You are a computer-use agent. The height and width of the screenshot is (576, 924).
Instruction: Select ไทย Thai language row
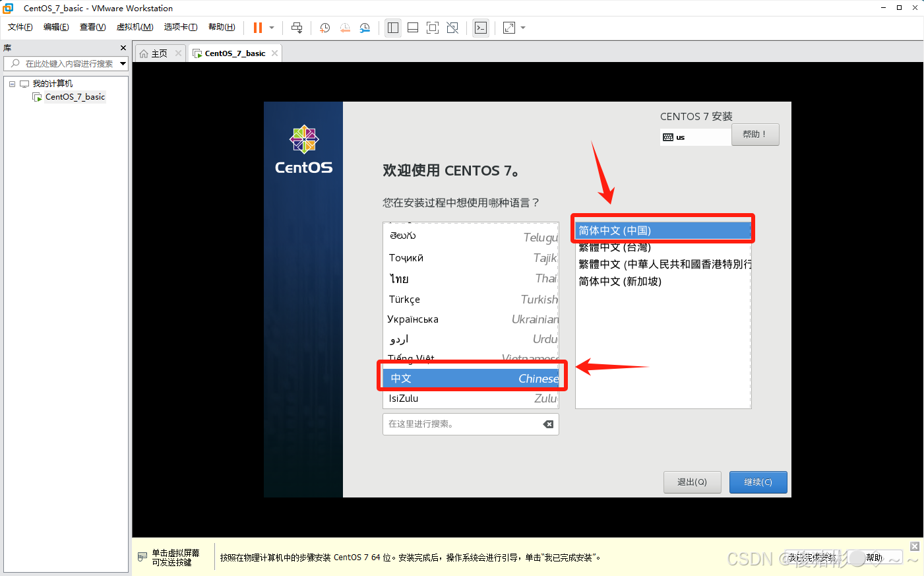click(470, 278)
